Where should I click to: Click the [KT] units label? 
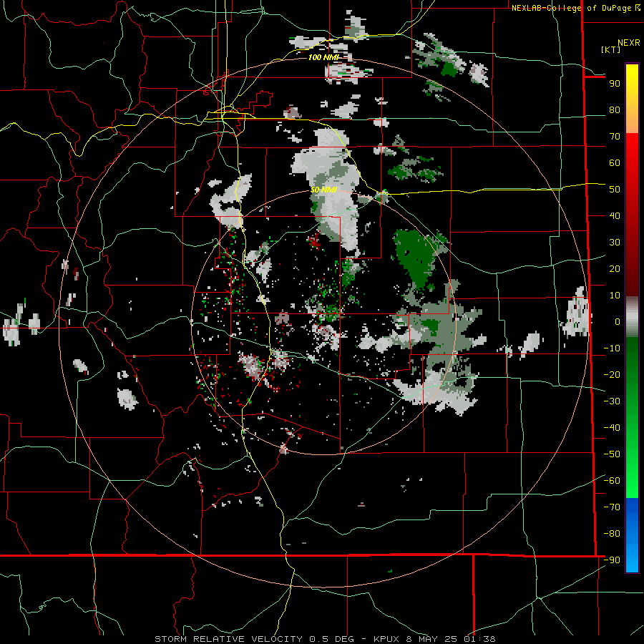point(611,49)
